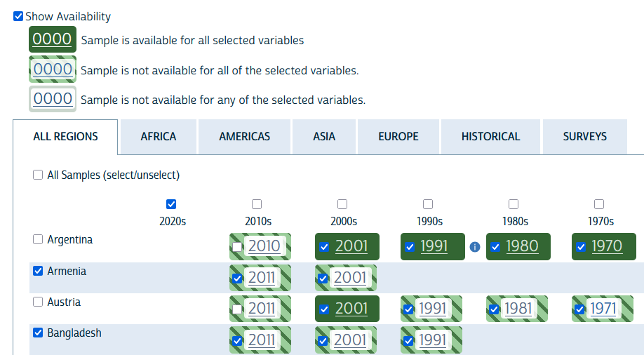Image resolution: width=644 pixels, height=355 pixels.
Task: Click the 'Show Availability' label text
Action: pyautogui.click(x=68, y=16)
